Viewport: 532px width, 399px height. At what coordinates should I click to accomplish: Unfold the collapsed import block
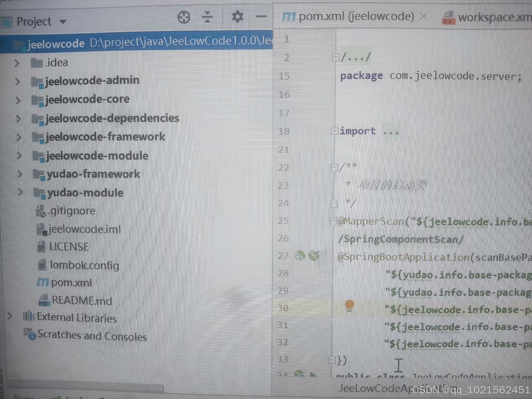[335, 131]
